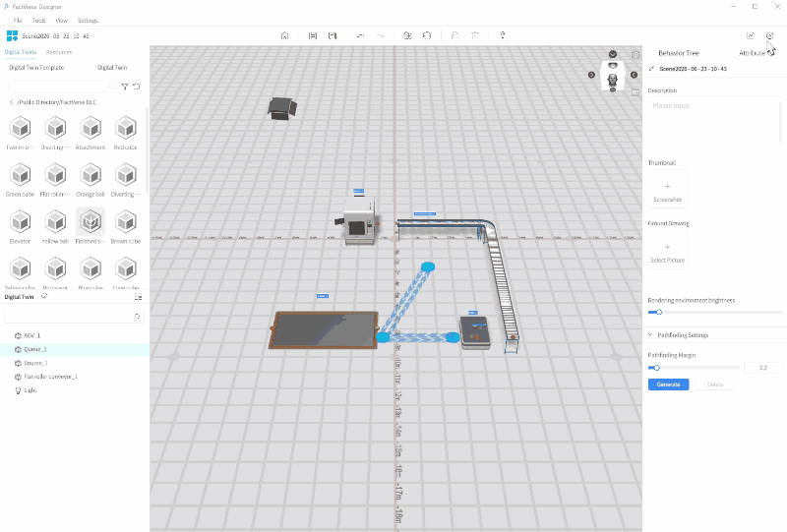Image resolution: width=787 pixels, height=532 pixels.
Task: Select Queue_1 in the twin list
Action: (75, 349)
